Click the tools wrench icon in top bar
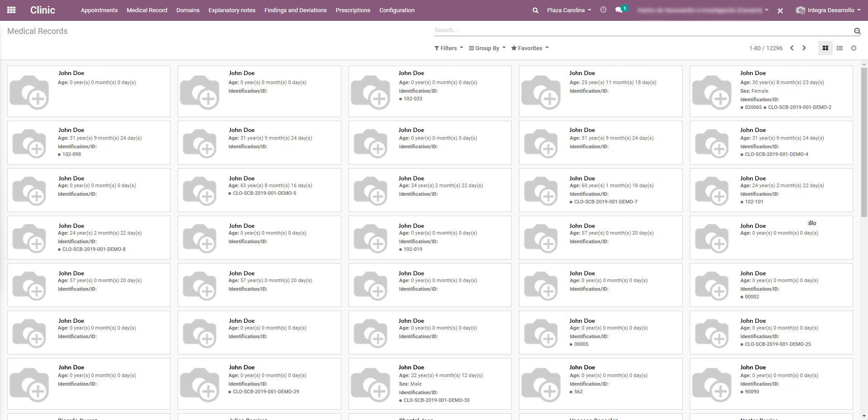868x420 pixels. [x=780, y=10]
